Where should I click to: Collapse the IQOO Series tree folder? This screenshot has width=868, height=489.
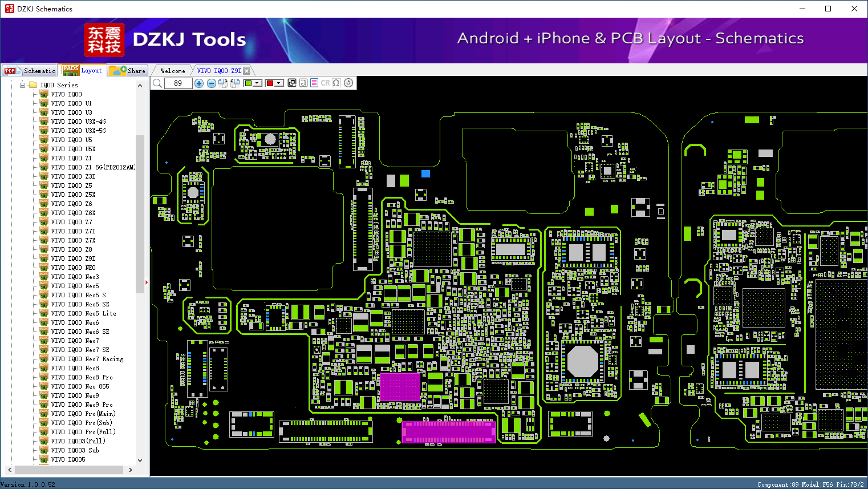coord(23,85)
